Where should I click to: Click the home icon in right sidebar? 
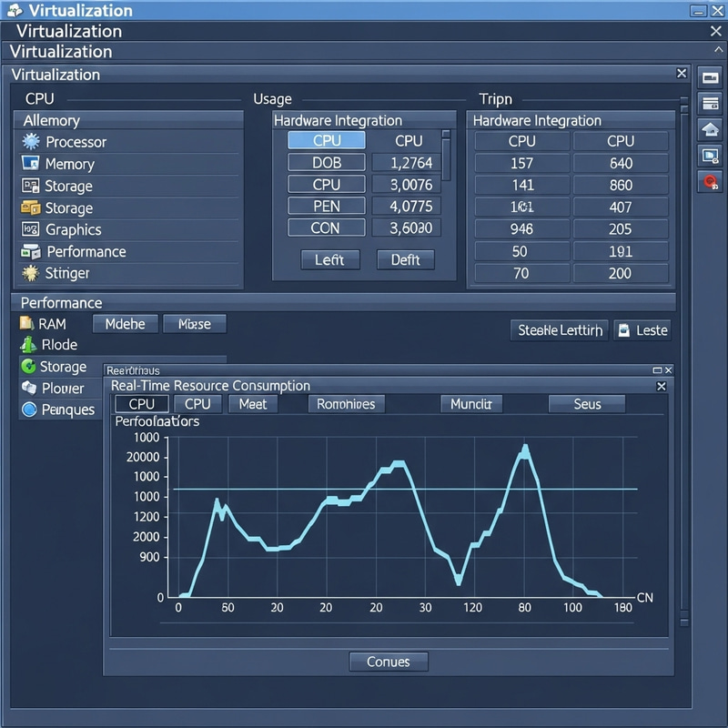710,129
